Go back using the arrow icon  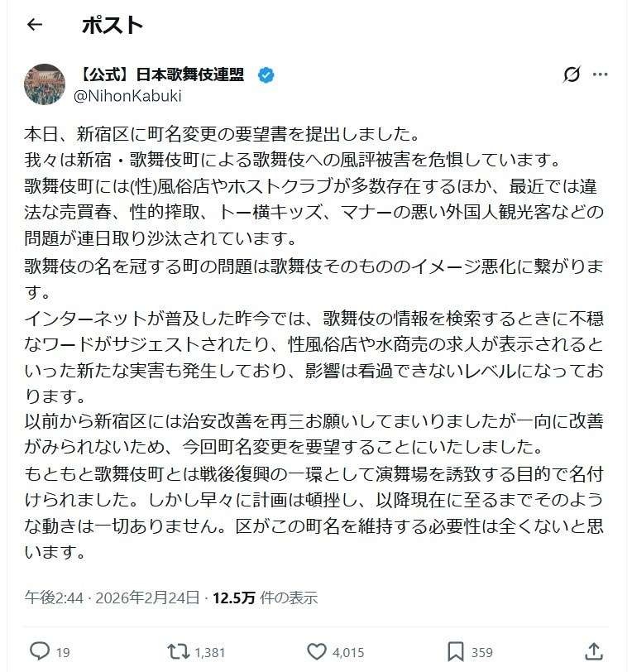tap(34, 25)
